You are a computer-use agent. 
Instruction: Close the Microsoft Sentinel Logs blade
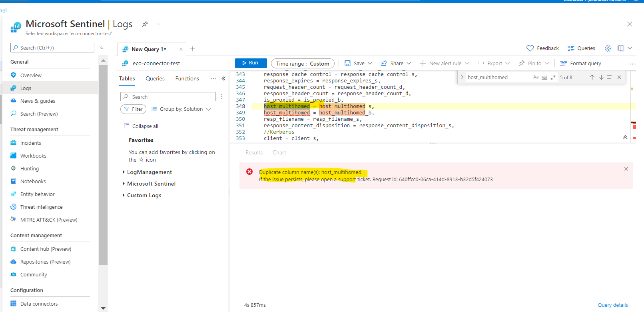tap(630, 24)
